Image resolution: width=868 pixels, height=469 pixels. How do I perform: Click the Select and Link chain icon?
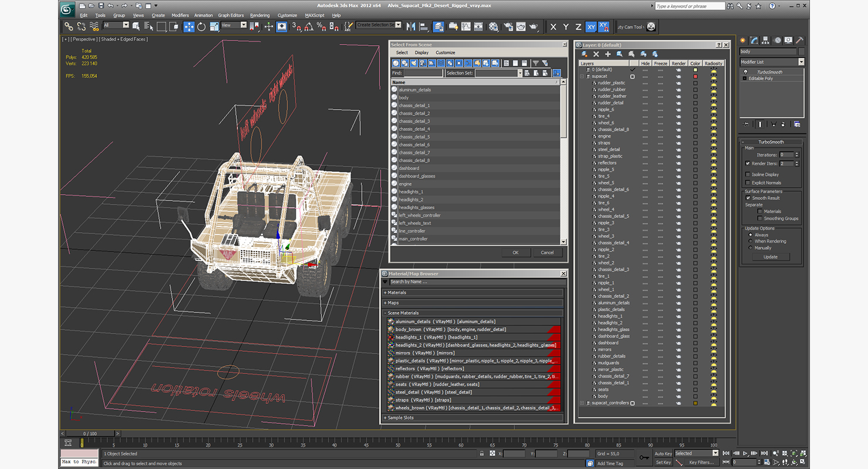pos(69,26)
